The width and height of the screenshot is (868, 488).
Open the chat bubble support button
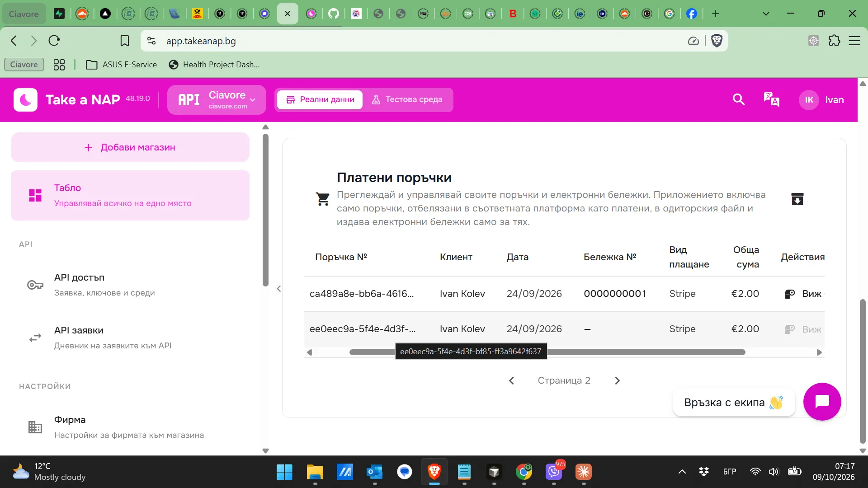(x=822, y=401)
